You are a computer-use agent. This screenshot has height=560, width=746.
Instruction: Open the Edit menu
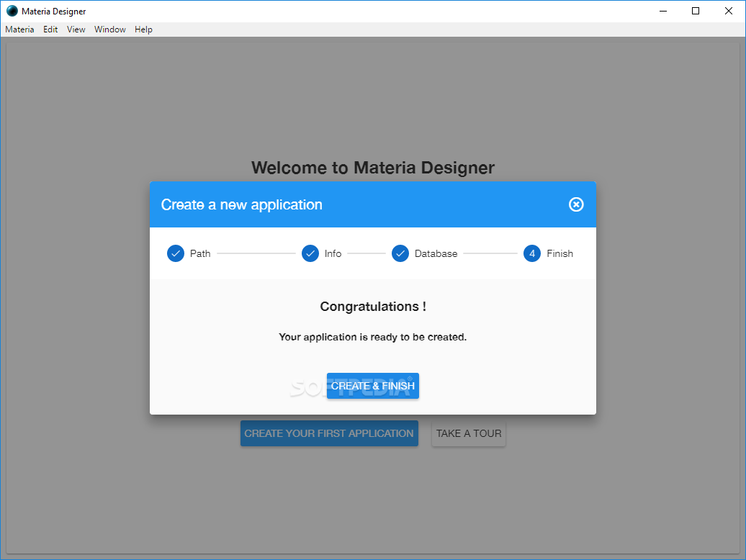coord(50,30)
